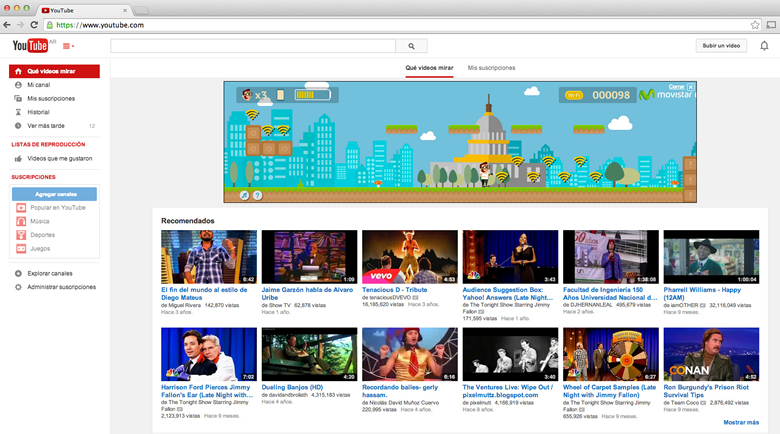
Task: Click the Agregar canales button
Action: pyautogui.click(x=55, y=194)
